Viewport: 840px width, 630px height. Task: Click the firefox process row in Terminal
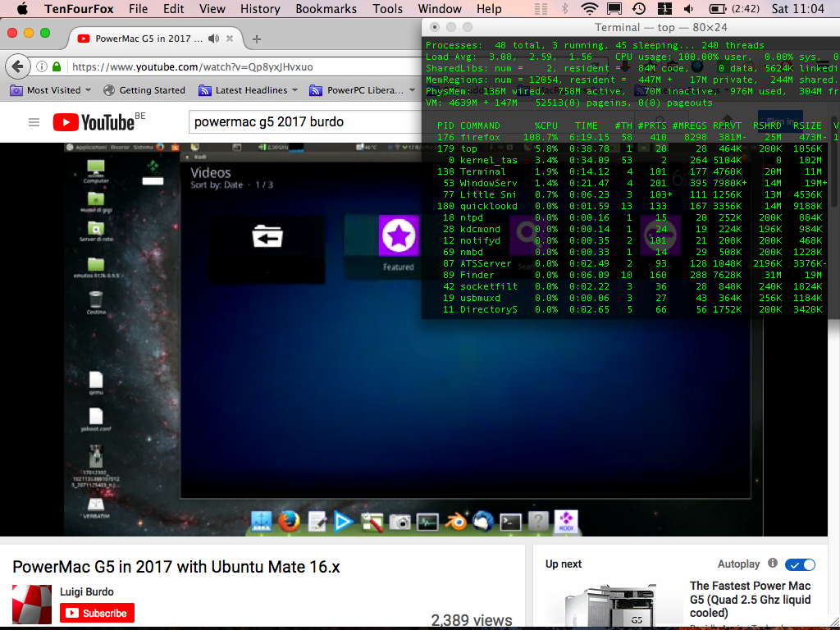(631, 137)
